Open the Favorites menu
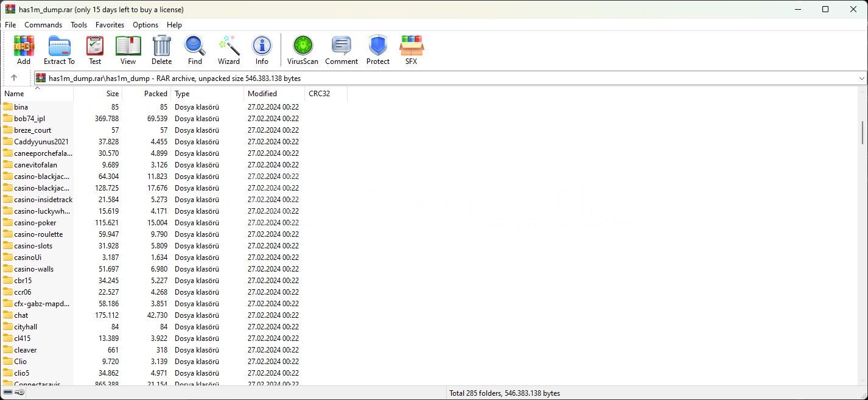This screenshot has height=400, width=868. (x=110, y=25)
